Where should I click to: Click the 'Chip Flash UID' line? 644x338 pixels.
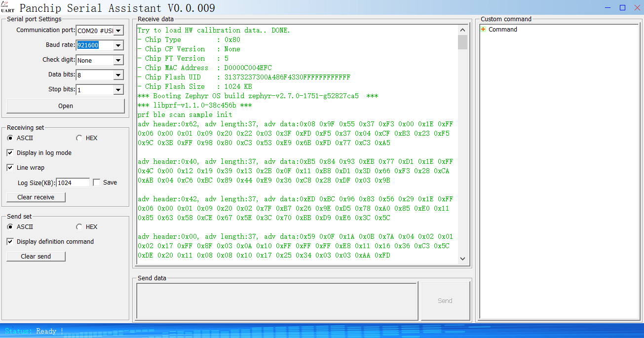tap(244, 77)
